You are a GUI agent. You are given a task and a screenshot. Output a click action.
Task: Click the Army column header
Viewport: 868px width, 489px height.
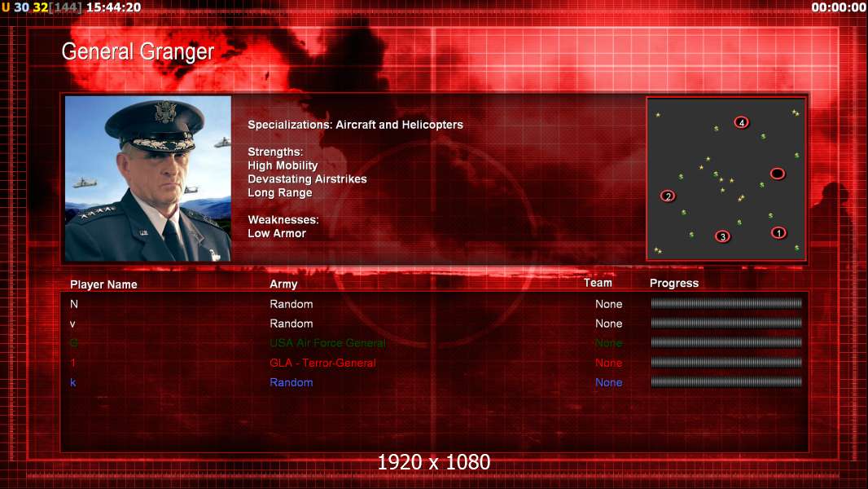283,284
